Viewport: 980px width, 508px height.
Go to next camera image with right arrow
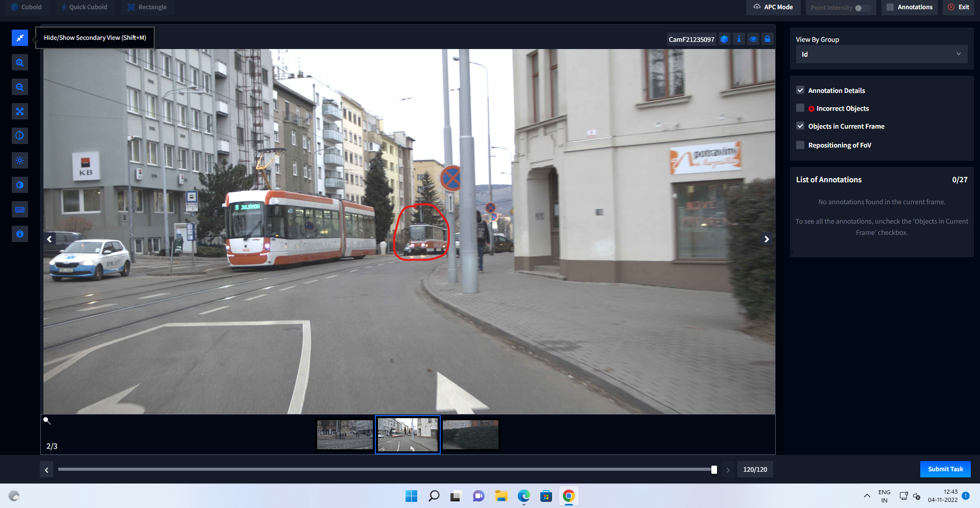tap(767, 239)
